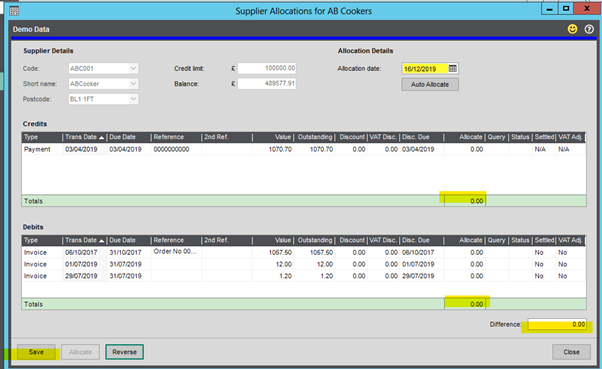Sort Debits by Trans Date header
The image size is (602, 369).
(x=84, y=240)
